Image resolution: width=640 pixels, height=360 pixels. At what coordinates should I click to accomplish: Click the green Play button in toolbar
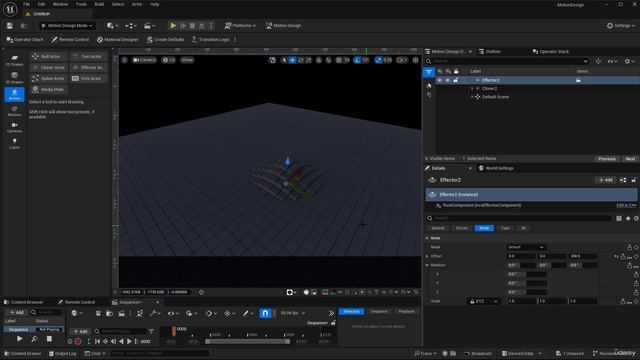pos(173,26)
